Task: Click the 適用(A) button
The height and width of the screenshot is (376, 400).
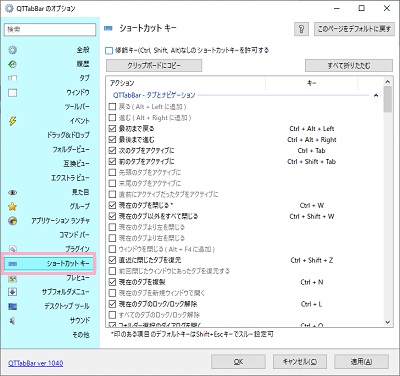Action: pyautogui.click(x=362, y=362)
